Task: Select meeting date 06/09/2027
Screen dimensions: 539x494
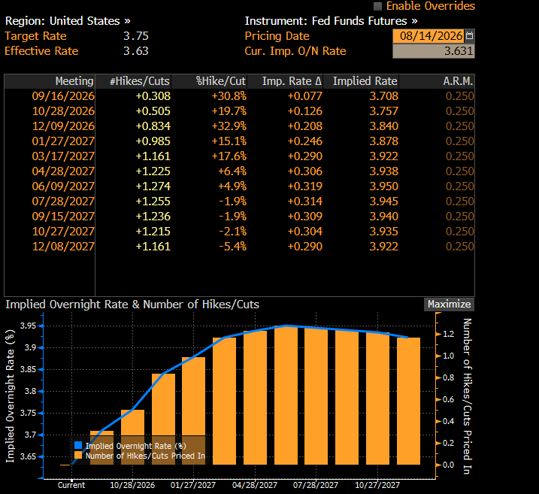Action: 63,186
